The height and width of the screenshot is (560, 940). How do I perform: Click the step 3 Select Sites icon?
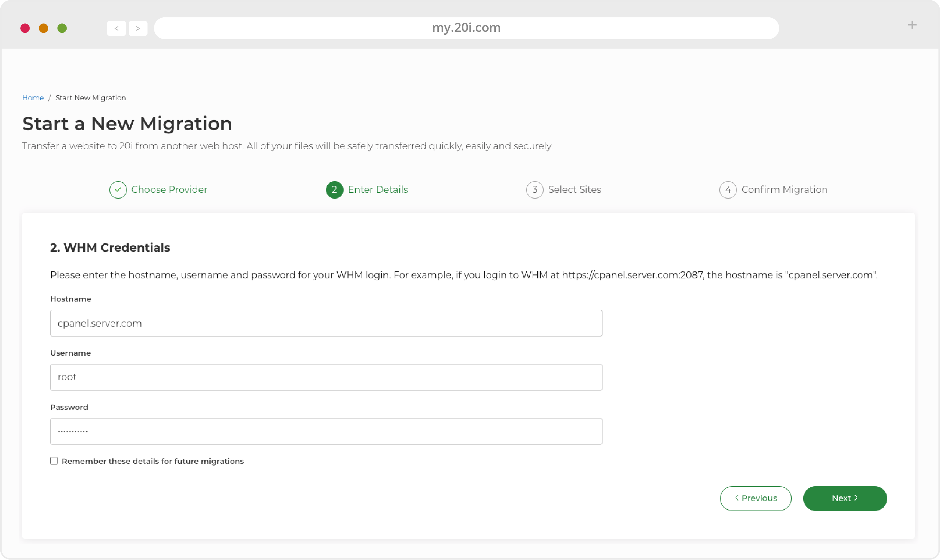point(534,189)
